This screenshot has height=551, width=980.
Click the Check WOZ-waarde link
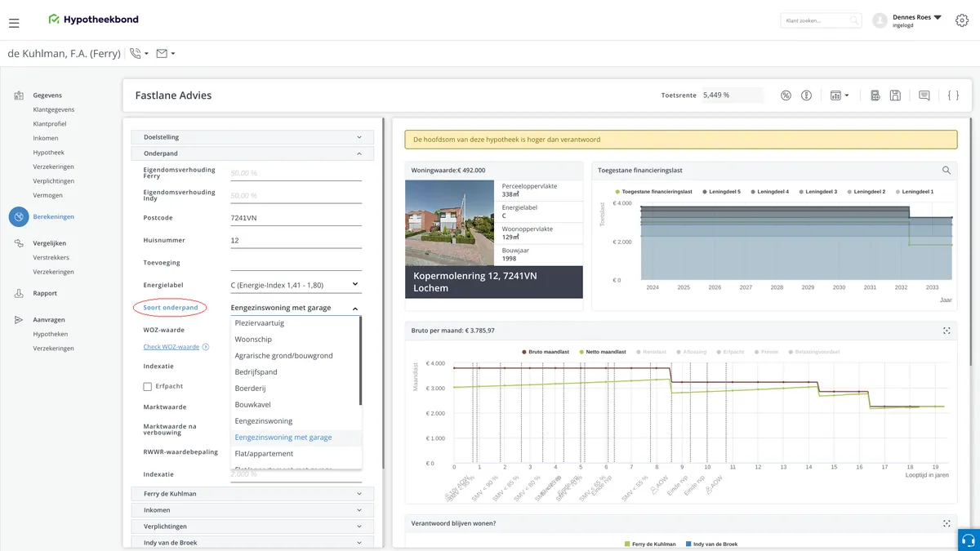click(x=171, y=347)
